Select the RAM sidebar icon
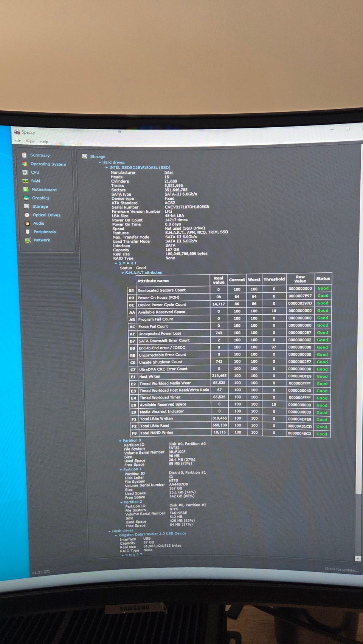The image size is (363, 644). pos(25,181)
